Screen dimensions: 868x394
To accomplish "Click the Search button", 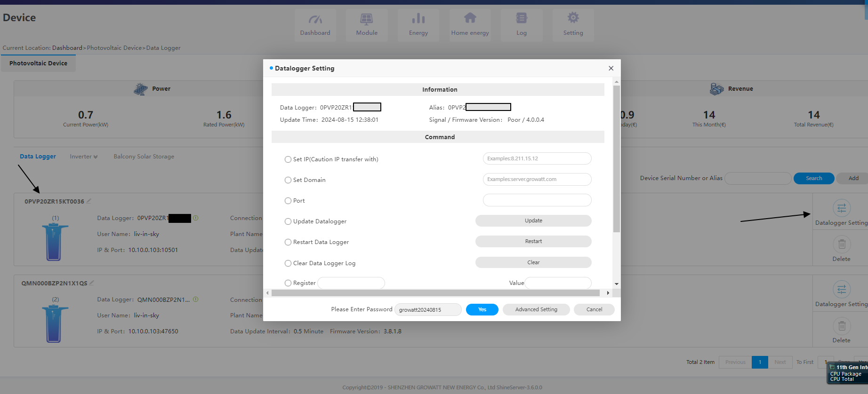I will click(x=814, y=179).
